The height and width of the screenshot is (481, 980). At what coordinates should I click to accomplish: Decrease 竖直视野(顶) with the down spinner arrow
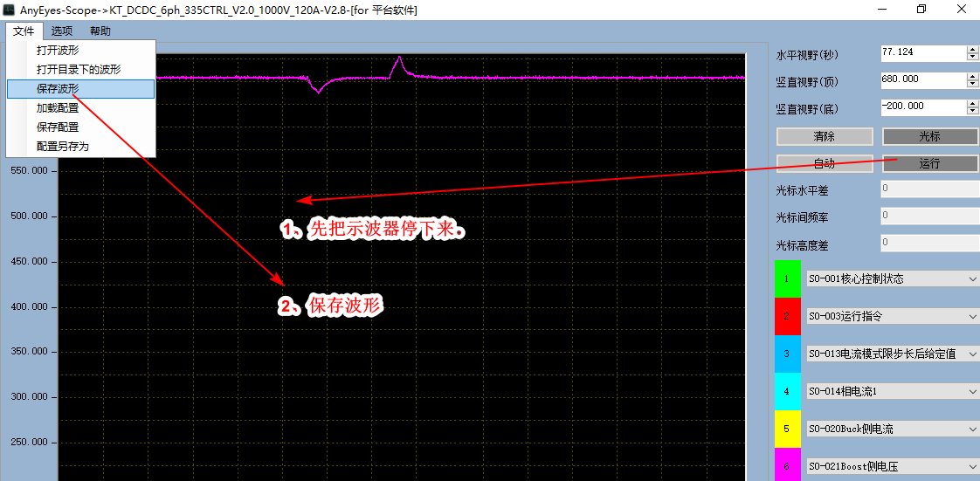972,85
